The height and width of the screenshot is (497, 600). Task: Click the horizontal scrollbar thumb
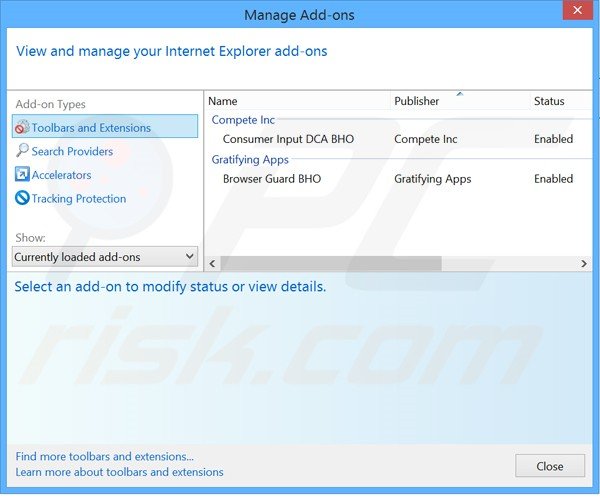pyautogui.click(x=331, y=264)
